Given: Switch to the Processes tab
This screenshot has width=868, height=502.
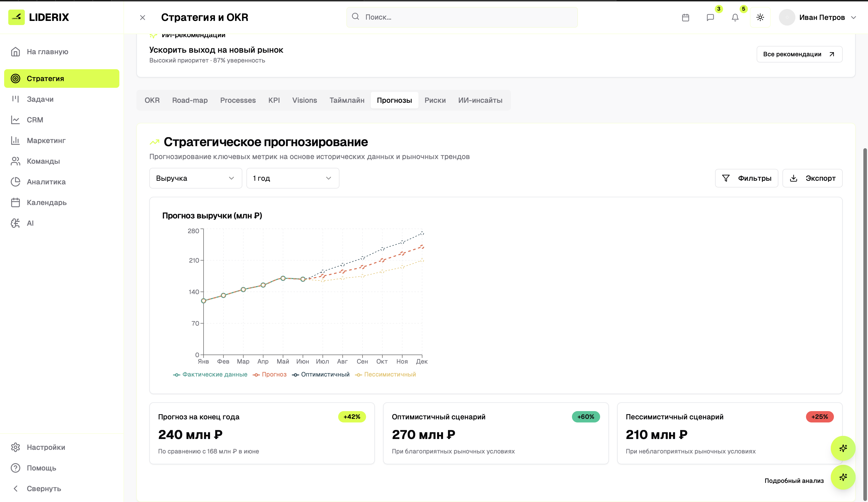Looking at the screenshot, I should tap(238, 100).
